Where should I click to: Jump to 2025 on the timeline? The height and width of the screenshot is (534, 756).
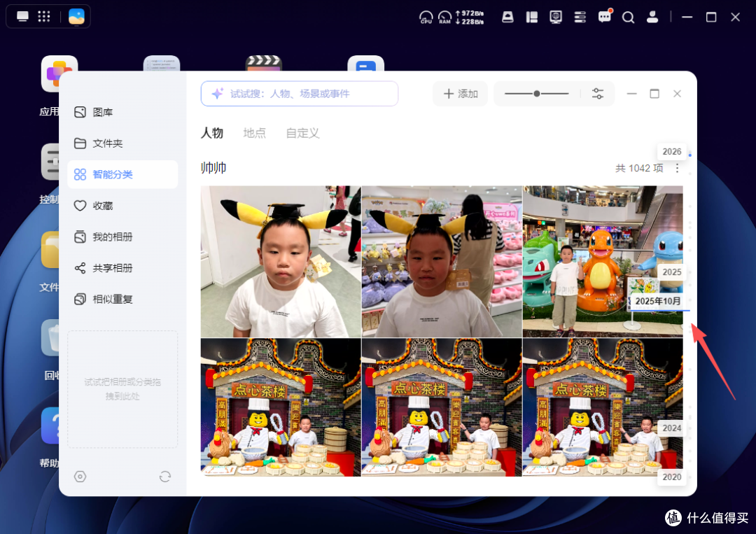671,272
